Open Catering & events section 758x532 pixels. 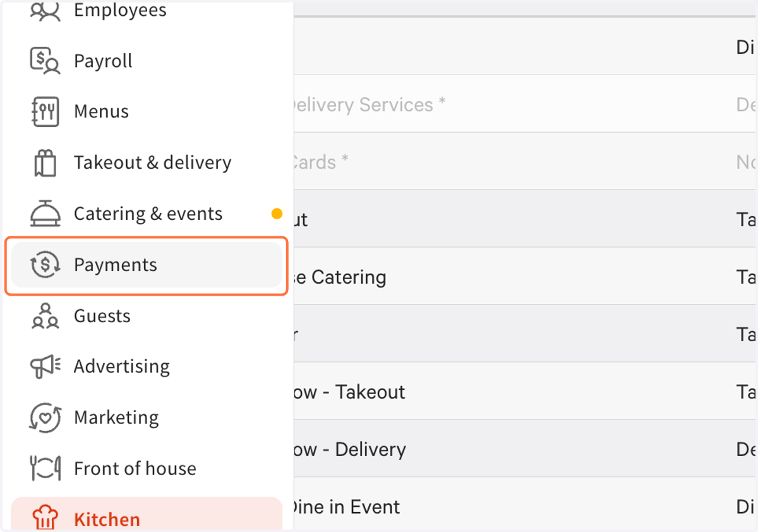147,214
